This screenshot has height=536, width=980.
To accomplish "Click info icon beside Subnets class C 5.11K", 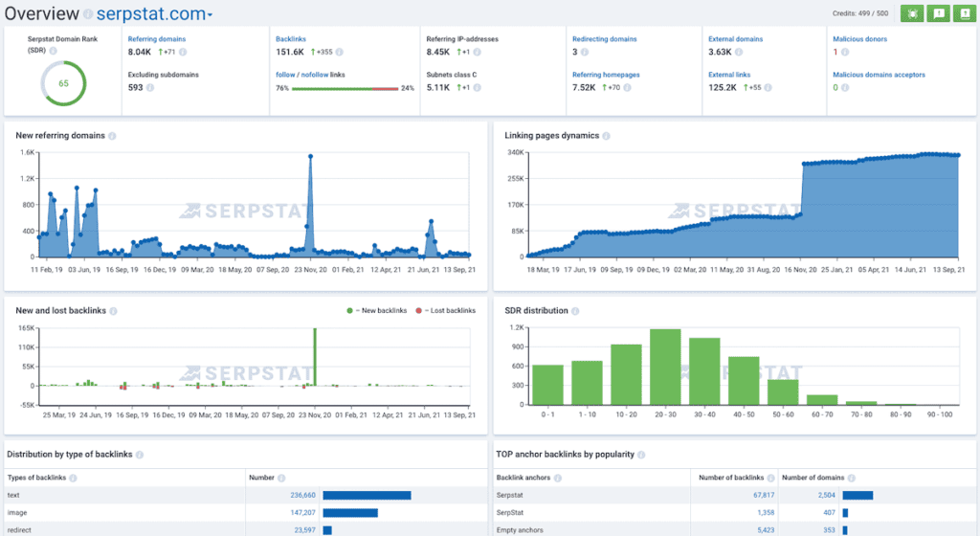I will [x=477, y=87].
